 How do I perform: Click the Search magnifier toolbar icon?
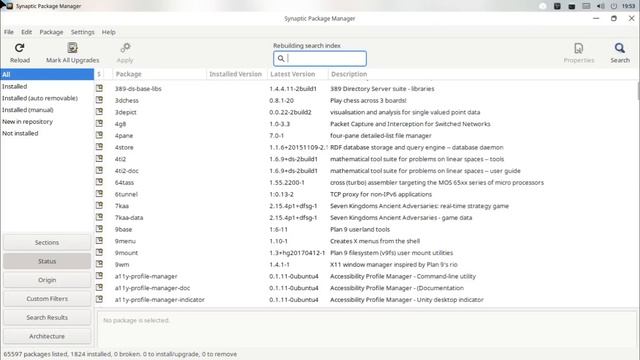[620, 48]
